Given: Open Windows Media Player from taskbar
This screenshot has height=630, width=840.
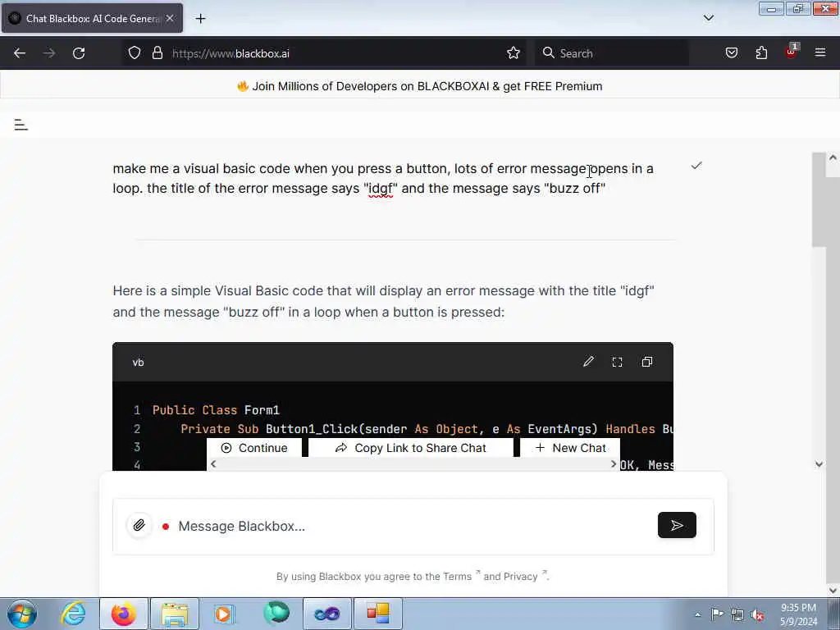Looking at the screenshot, I should (225, 614).
